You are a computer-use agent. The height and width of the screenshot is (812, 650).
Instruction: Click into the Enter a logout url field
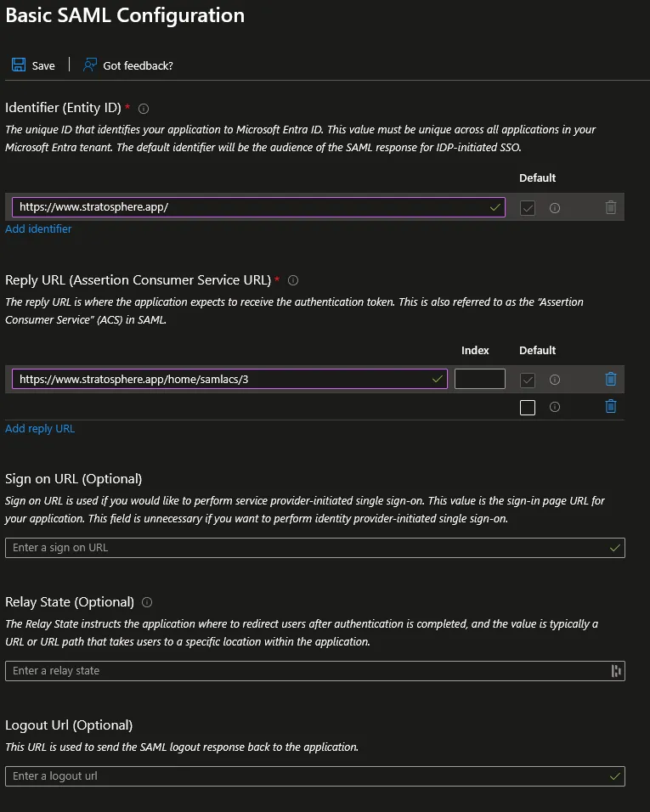pyautogui.click(x=315, y=776)
